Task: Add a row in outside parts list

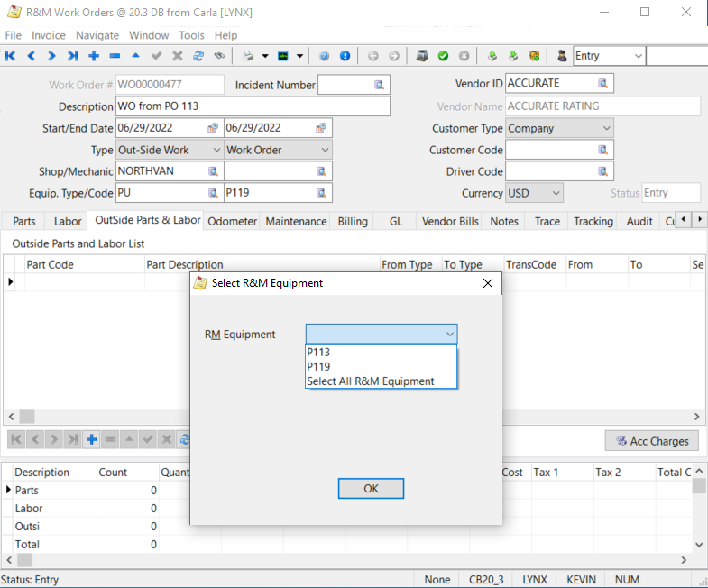Action: (92, 440)
